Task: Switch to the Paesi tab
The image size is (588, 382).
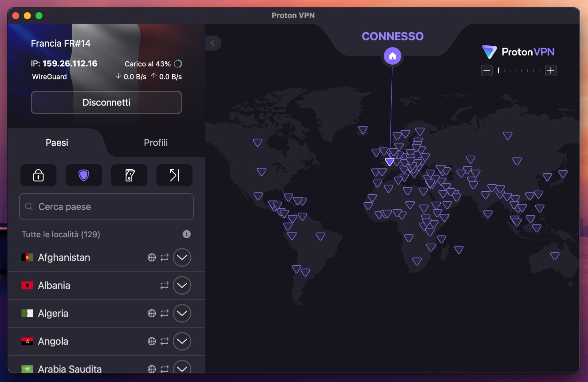Action: coord(57,143)
